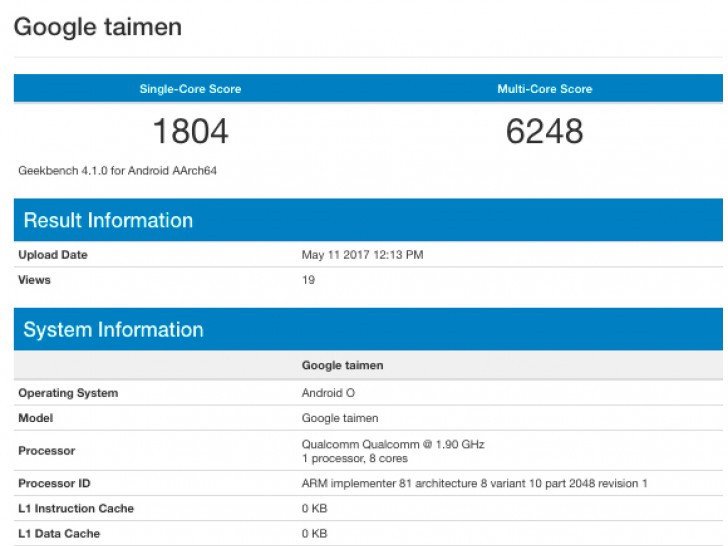Click the single-core score value 1804
Viewport: 728px width, 546px height.
click(x=190, y=131)
